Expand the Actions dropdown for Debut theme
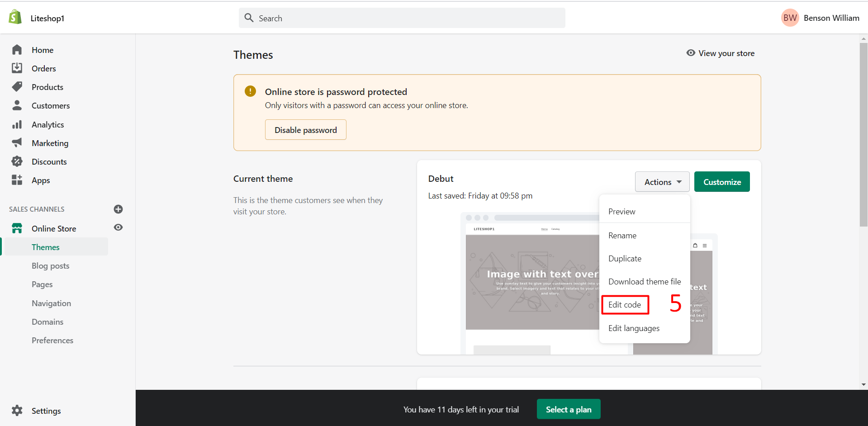This screenshot has height=426, width=868. [x=662, y=182]
